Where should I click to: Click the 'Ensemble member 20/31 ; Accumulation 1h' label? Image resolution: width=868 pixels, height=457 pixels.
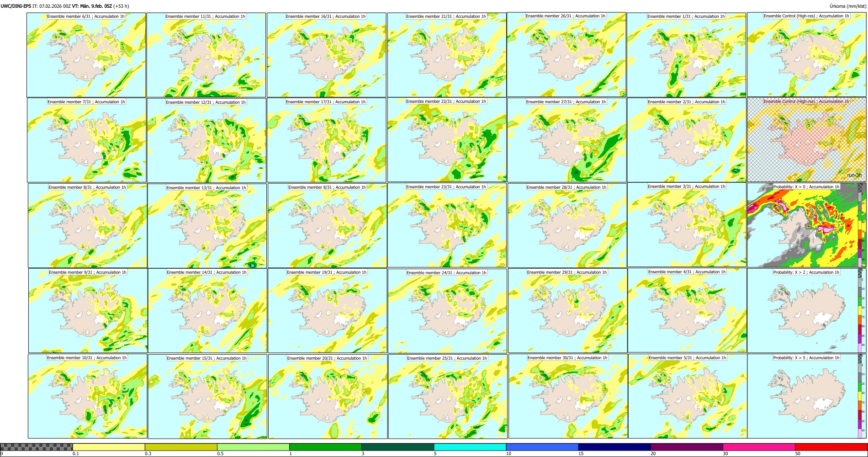point(327,358)
